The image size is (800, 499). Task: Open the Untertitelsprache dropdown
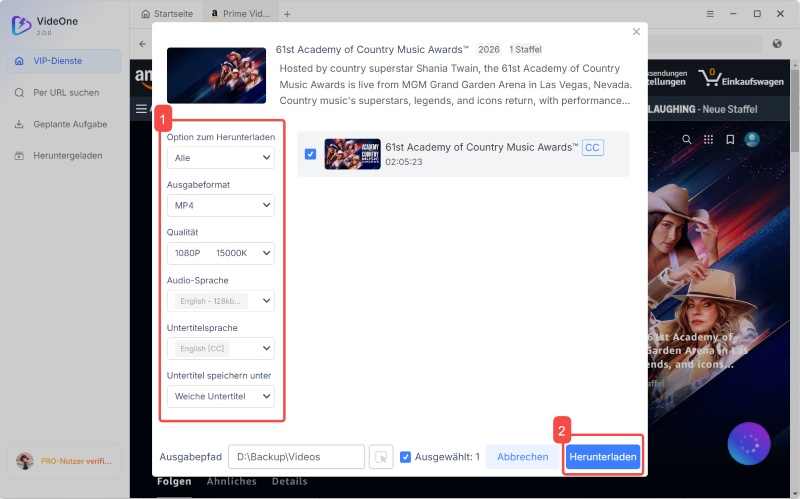click(x=221, y=348)
